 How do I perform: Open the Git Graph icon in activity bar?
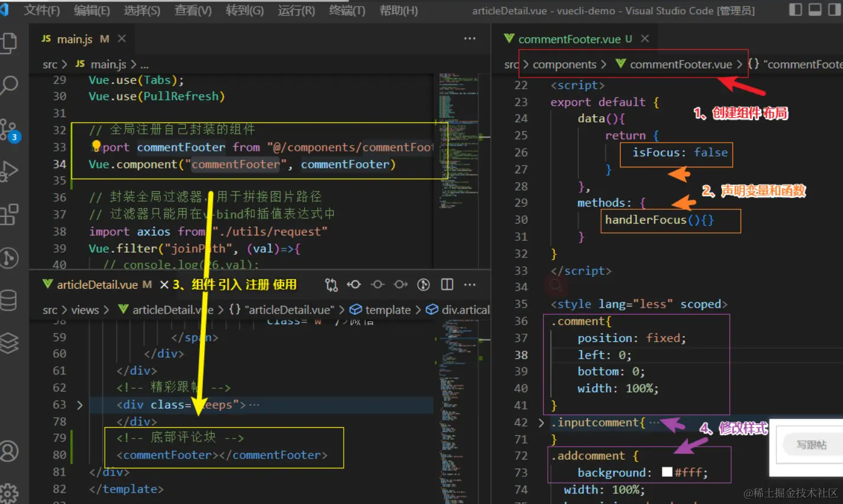(x=9, y=258)
